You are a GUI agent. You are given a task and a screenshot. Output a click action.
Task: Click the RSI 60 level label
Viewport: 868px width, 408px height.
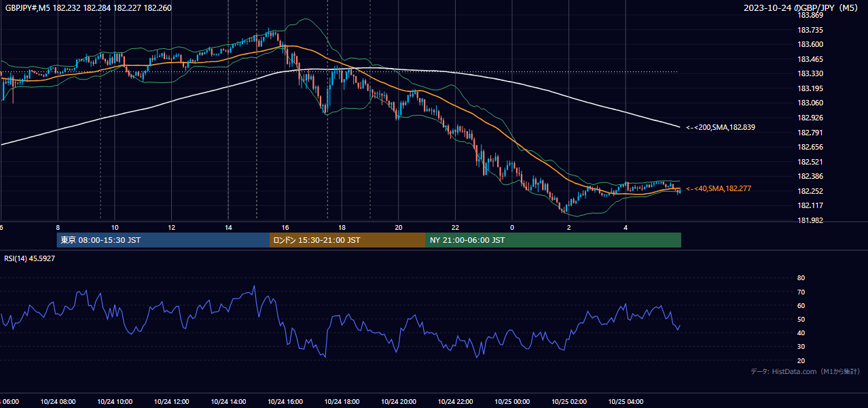tap(801, 305)
